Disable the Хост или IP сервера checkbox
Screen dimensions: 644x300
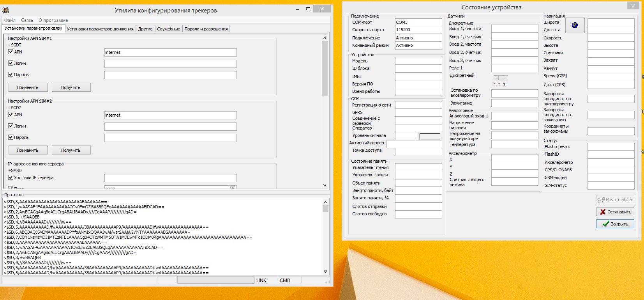pos(11,178)
